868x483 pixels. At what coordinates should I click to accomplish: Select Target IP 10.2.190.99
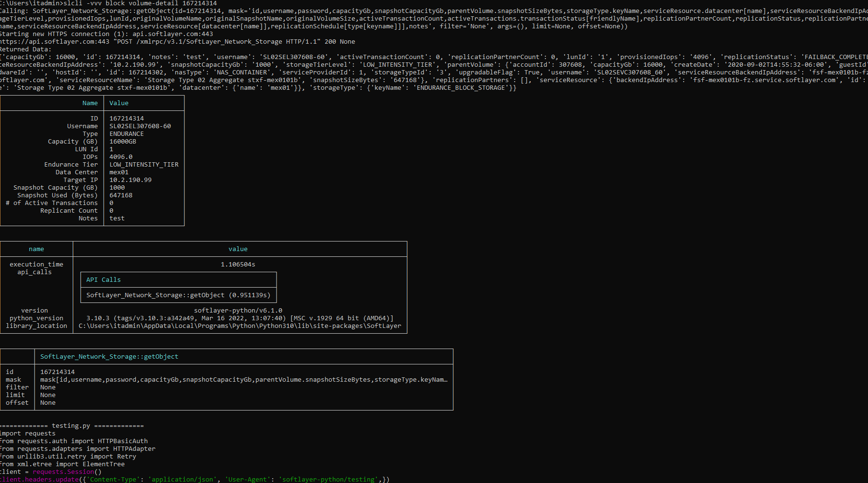(x=131, y=180)
